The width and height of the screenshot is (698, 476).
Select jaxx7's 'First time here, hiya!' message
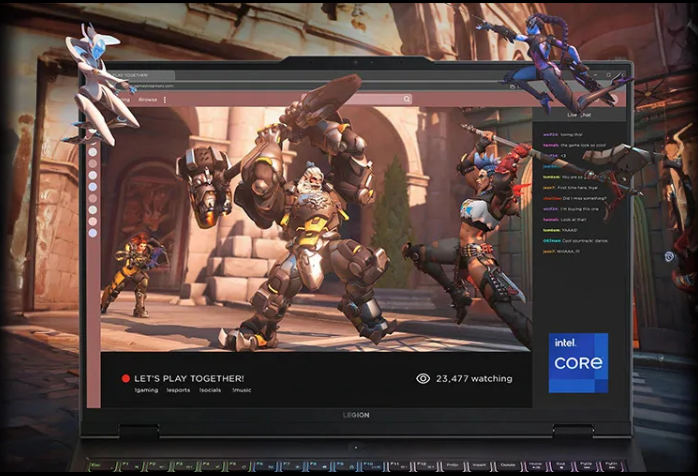pyautogui.click(x=570, y=187)
